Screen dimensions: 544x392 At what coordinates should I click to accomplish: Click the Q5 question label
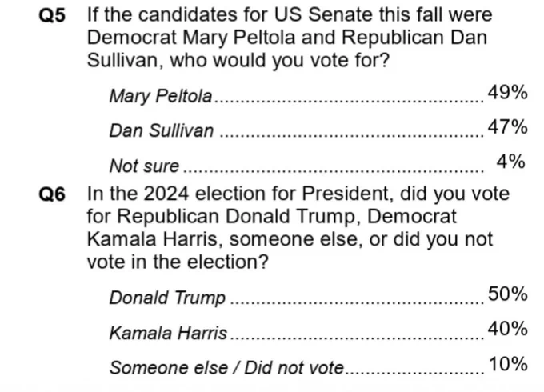(x=52, y=15)
